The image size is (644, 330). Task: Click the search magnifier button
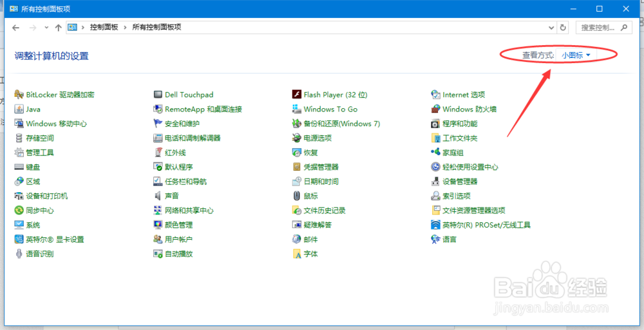(624, 28)
